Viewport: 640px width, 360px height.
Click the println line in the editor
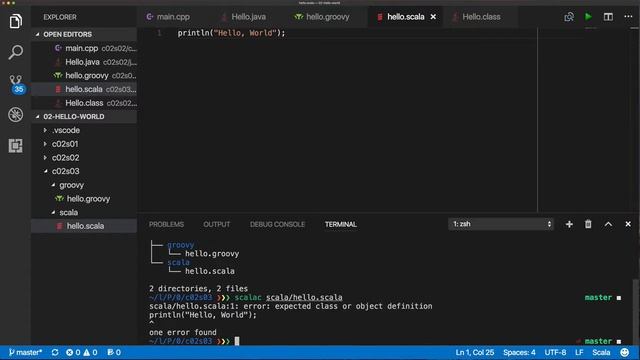coord(231,33)
